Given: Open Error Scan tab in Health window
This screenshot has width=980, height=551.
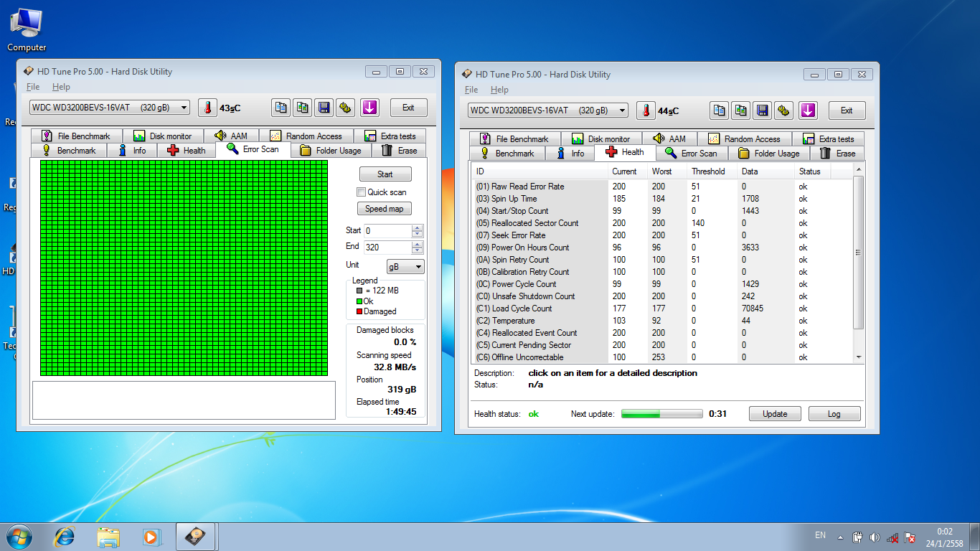Looking at the screenshot, I should (692, 154).
